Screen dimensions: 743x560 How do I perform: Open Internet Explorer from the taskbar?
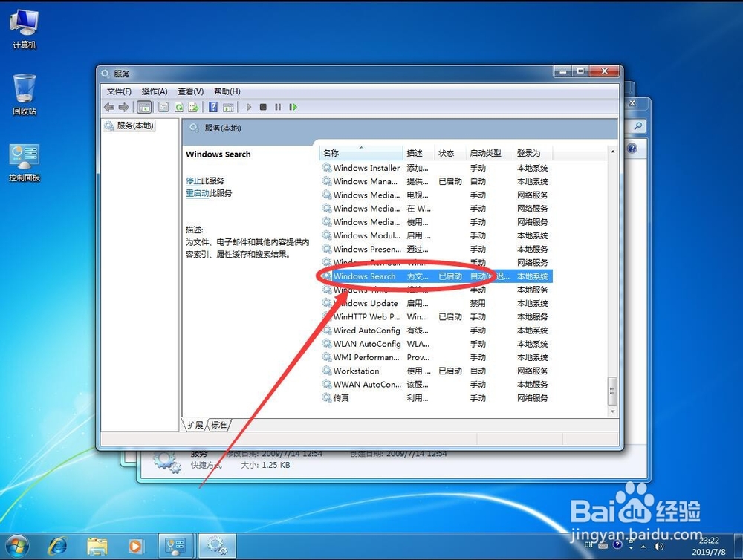[58, 544]
